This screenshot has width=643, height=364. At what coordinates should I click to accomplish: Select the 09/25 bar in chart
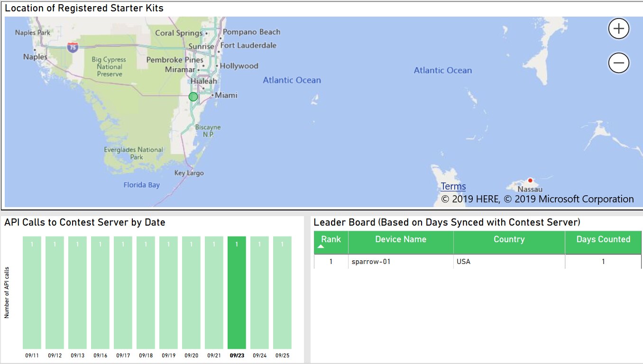click(x=282, y=293)
